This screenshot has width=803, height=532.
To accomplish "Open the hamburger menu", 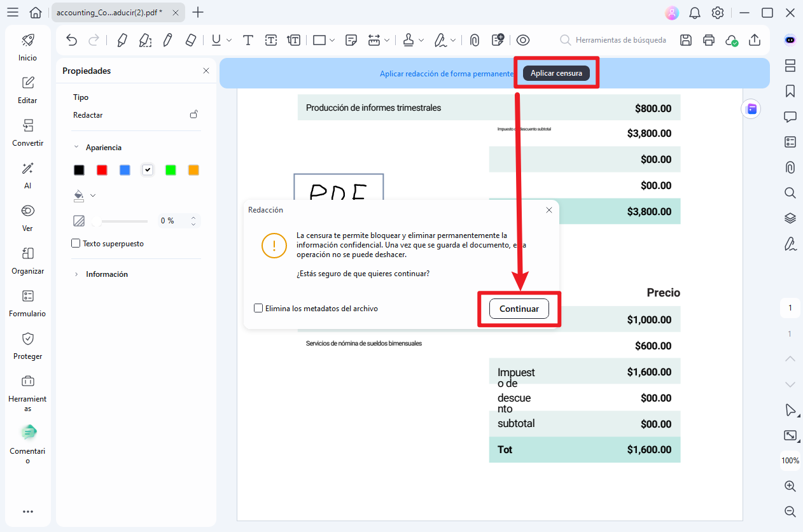I will tap(13, 12).
